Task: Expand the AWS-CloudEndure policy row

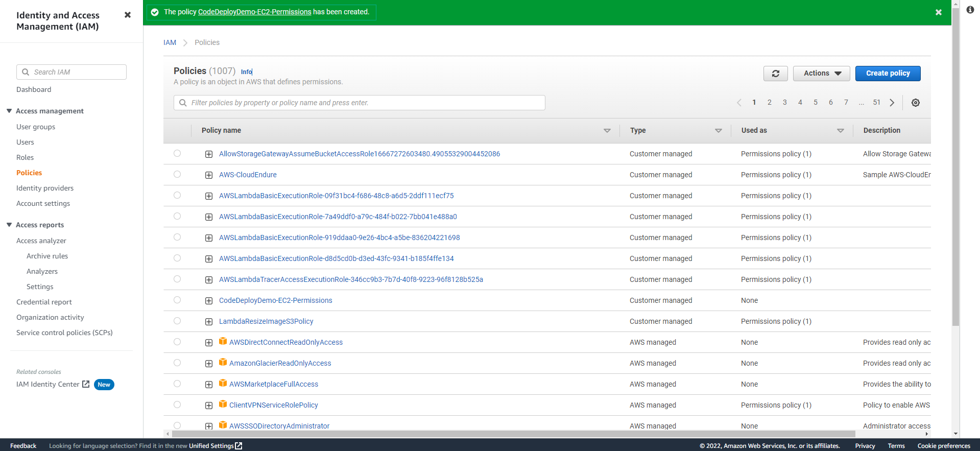Action: tap(209, 175)
